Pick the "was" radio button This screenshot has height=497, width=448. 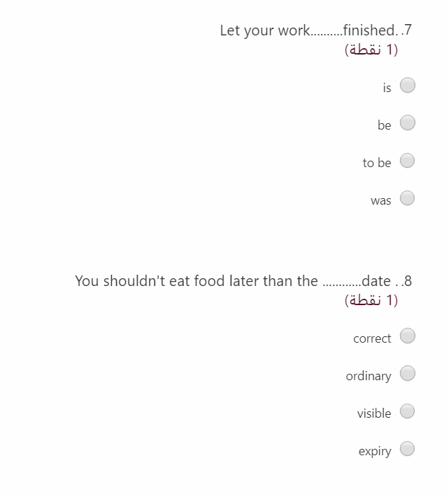(x=408, y=198)
